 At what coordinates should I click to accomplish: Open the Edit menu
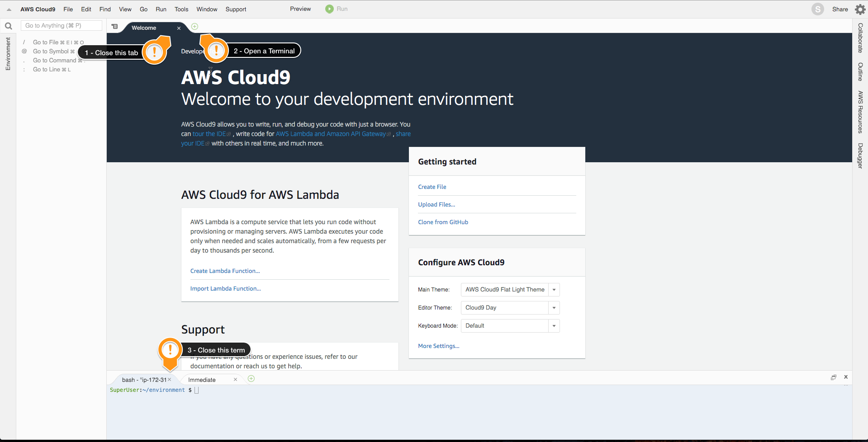tap(86, 9)
